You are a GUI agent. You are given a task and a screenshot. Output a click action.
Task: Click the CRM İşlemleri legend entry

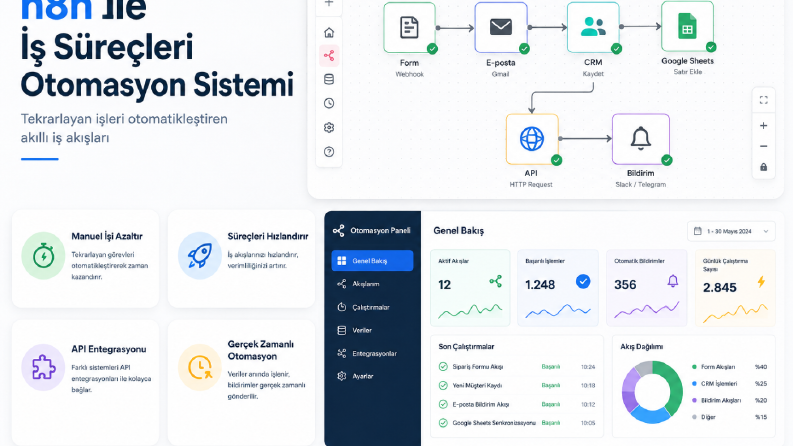tap(729, 384)
